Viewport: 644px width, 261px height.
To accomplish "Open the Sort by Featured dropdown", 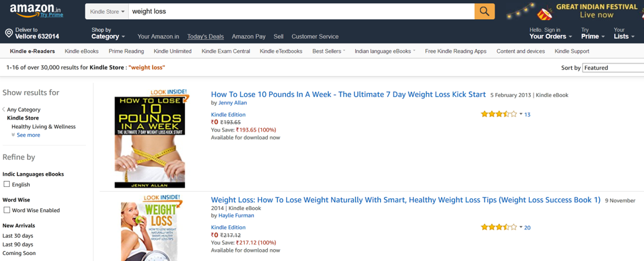I will click(x=614, y=67).
